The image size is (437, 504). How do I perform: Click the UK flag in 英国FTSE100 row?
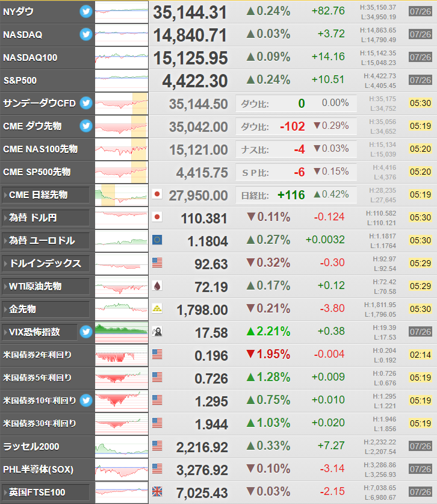coord(157,491)
